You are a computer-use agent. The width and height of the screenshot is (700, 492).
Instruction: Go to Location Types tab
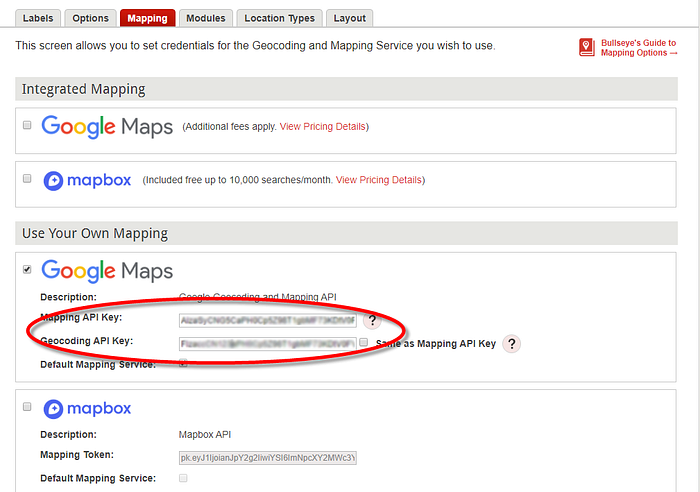[279, 18]
